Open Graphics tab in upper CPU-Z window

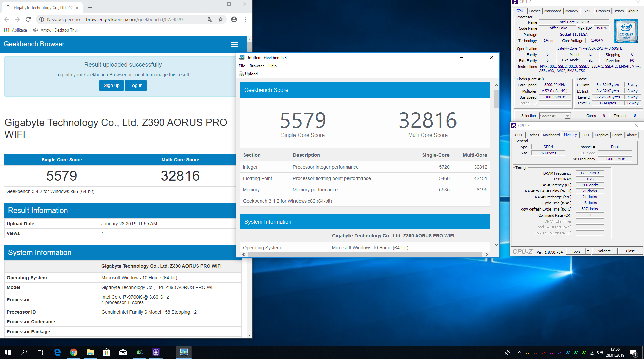coord(603,11)
